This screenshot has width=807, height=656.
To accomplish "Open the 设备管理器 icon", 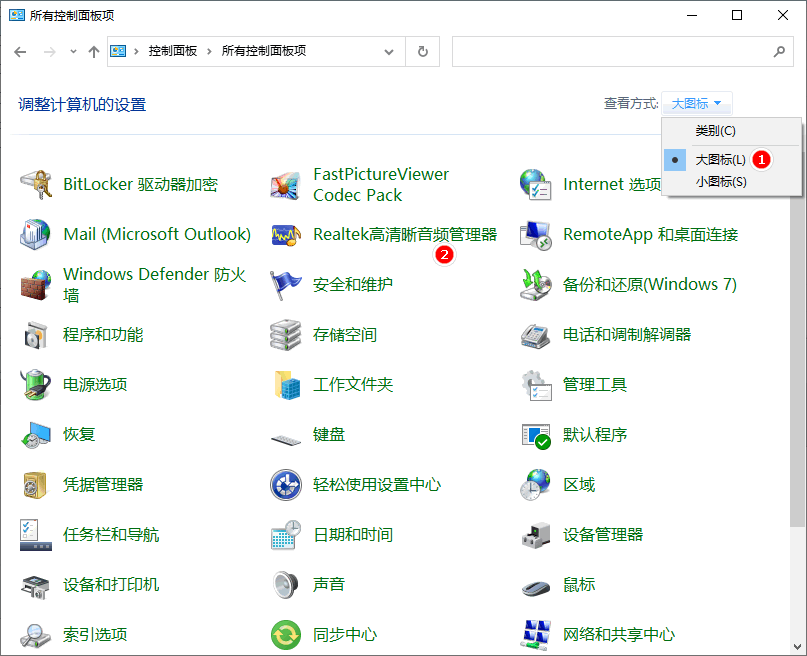I will coord(536,535).
